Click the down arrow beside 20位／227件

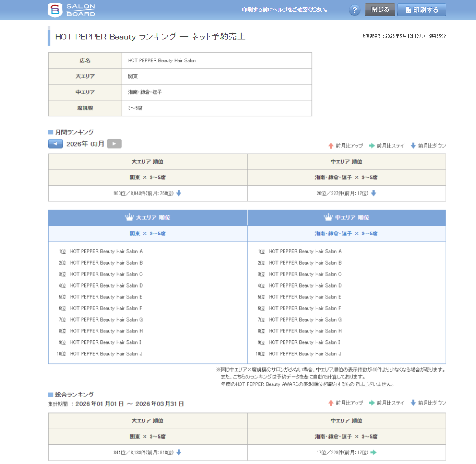point(374,193)
